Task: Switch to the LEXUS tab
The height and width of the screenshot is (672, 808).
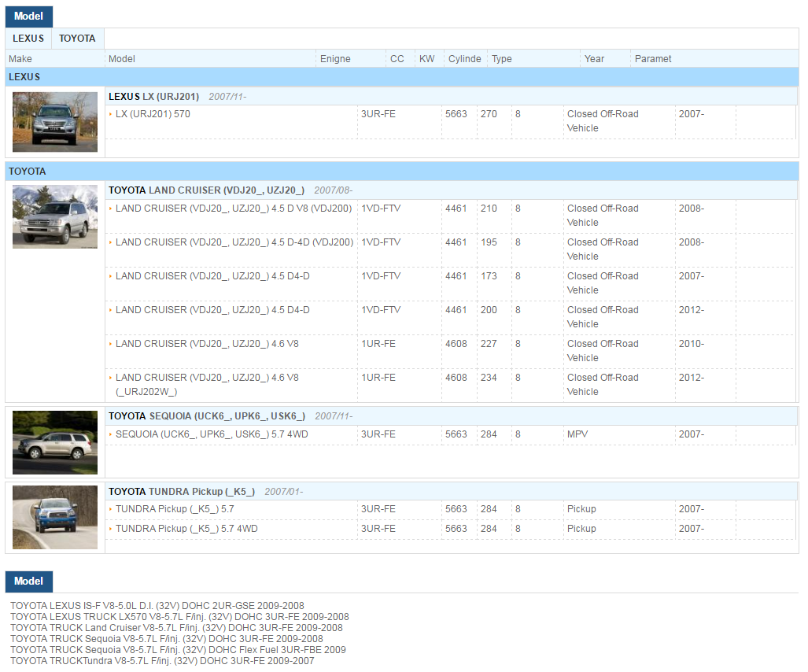Action: pos(28,39)
